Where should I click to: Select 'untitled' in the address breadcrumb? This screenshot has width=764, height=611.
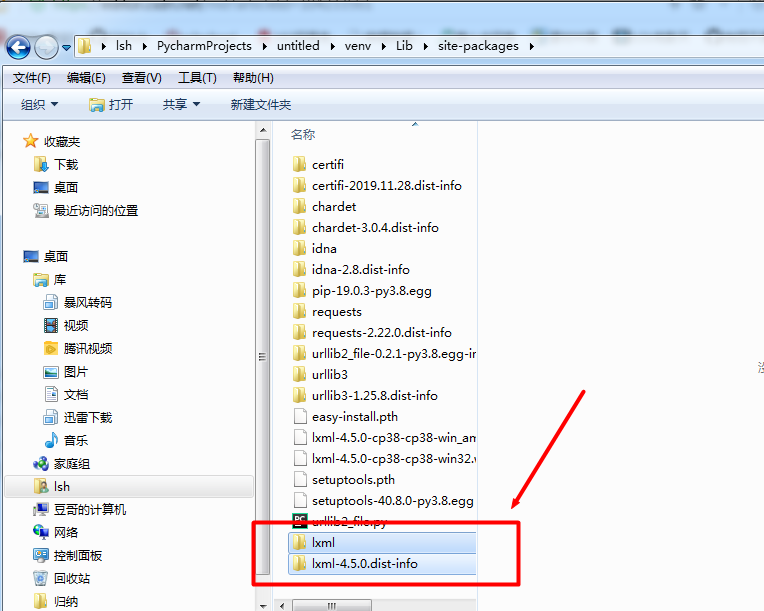298,46
